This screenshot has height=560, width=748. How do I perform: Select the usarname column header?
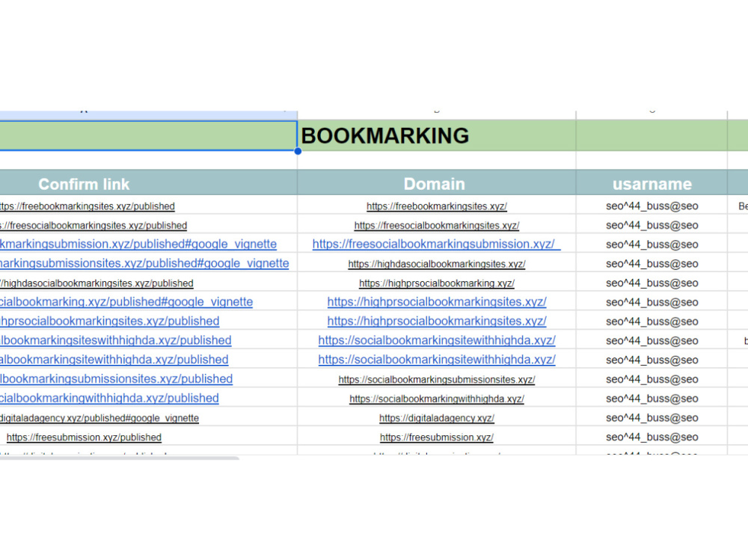(652, 184)
